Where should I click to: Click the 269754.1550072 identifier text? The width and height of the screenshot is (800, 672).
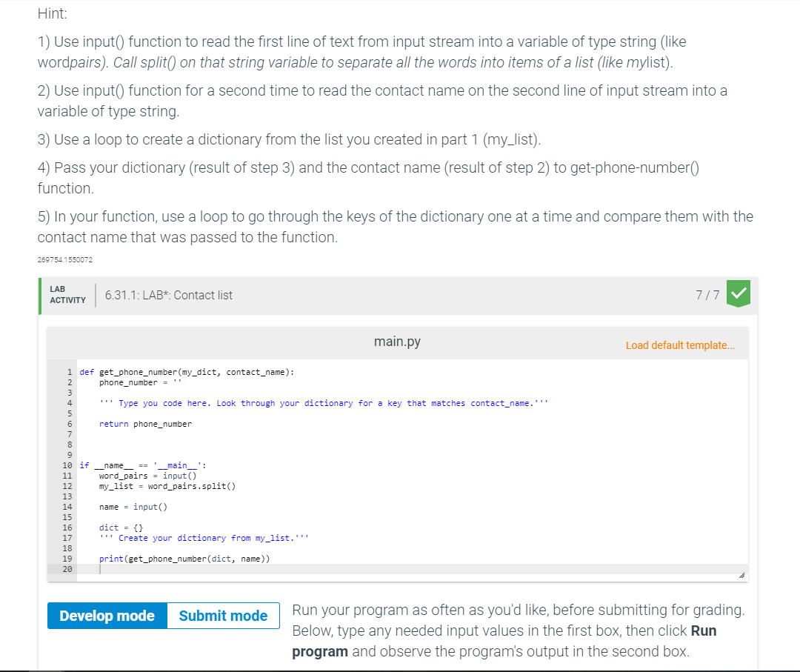[x=64, y=260]
